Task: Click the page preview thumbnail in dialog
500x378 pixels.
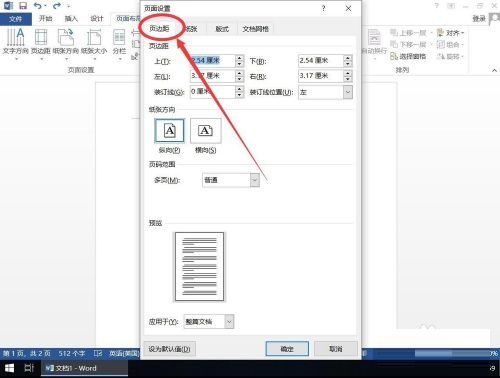Action: (199, 267)
